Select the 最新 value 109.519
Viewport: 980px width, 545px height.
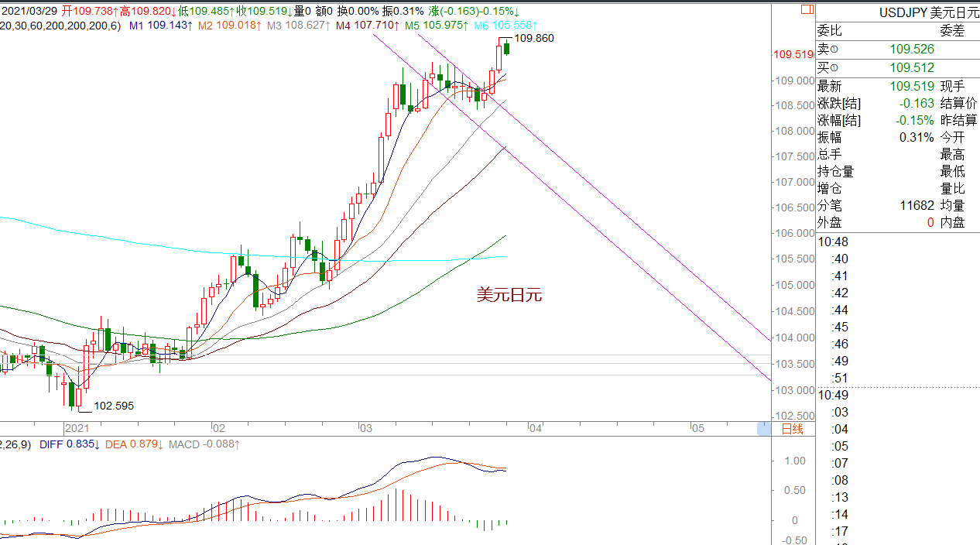pyautogui.click(x=912, y=86)
